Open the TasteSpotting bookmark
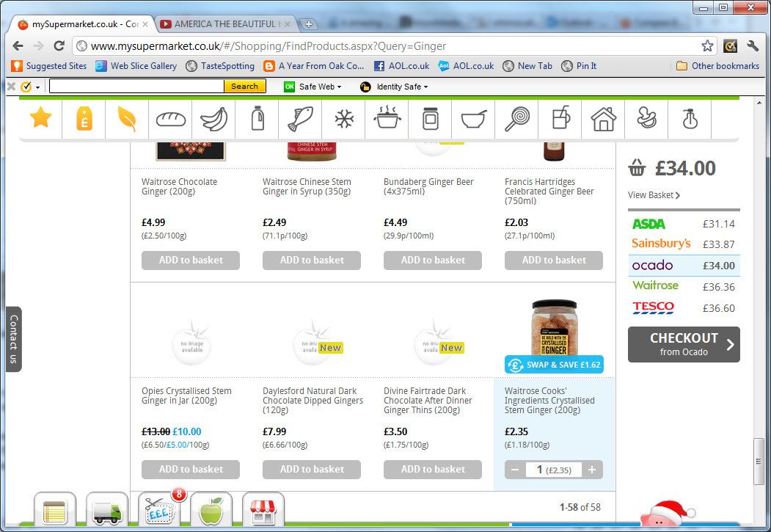This screenshot has height=532, width=771. coord(220,66)
